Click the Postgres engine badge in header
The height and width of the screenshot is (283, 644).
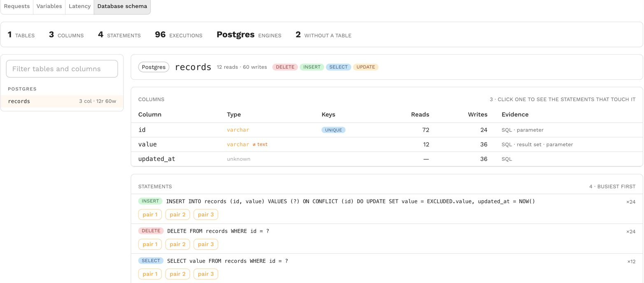[154, 67]
